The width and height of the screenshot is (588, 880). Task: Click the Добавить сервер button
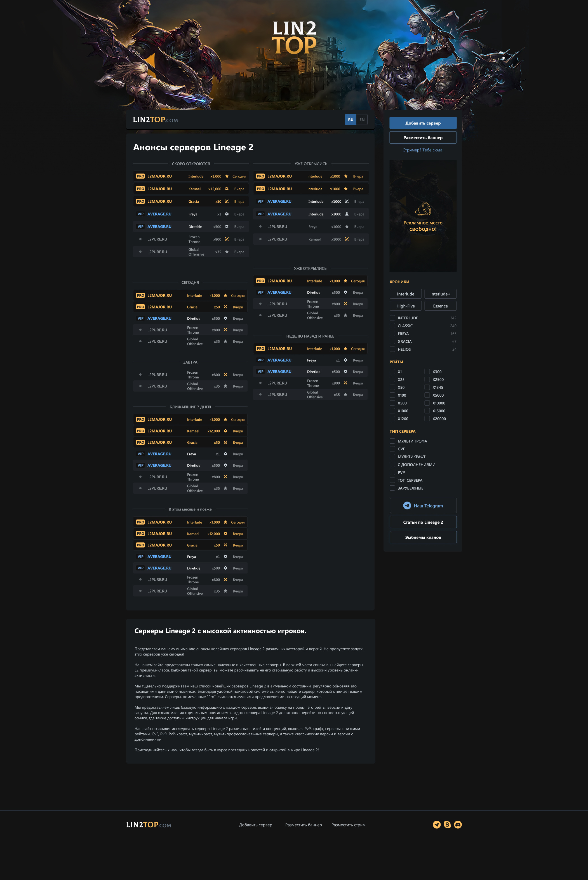coord(423,123)
